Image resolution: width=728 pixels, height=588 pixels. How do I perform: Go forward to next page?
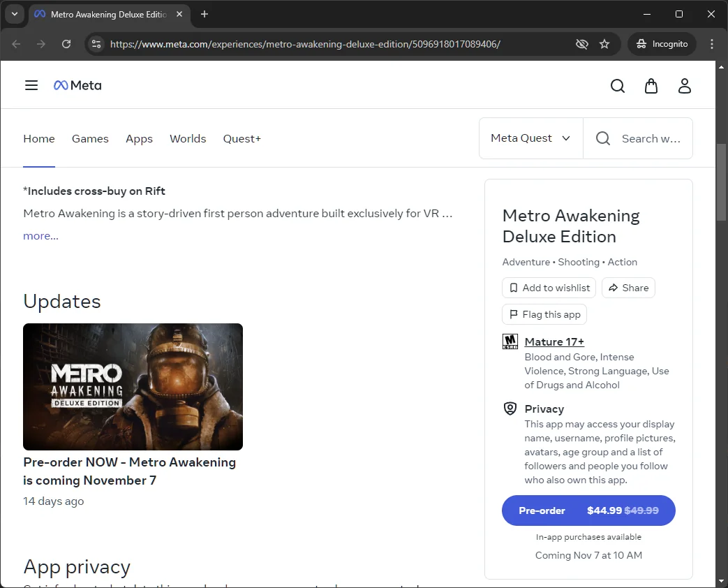click(41, 44)
